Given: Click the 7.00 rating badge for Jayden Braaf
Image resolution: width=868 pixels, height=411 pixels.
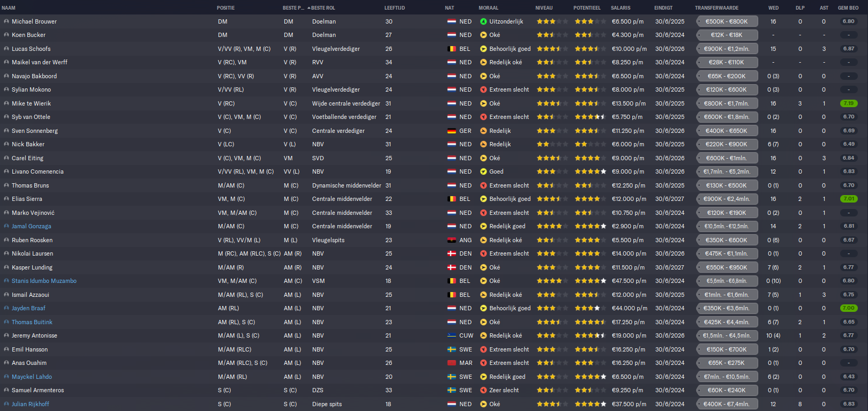Looking at the screenshot, I should 849,308.
